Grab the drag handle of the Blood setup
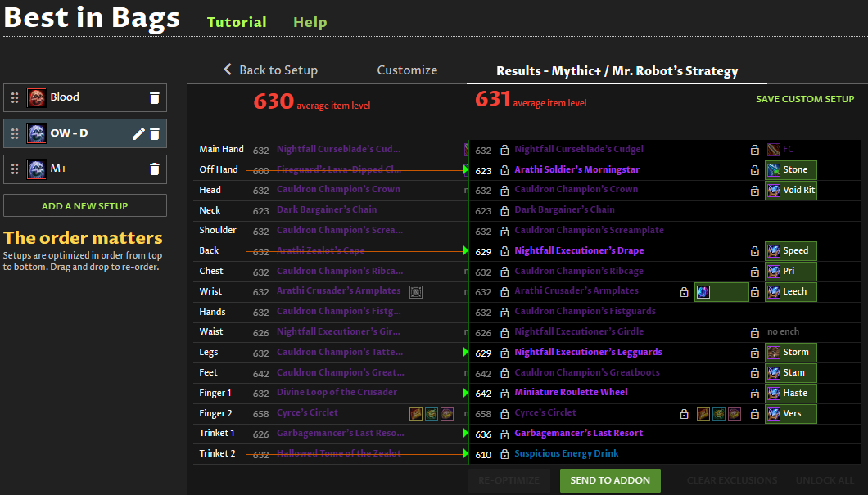Viewport: 868px width, 495px height. [x=15, y=98]
